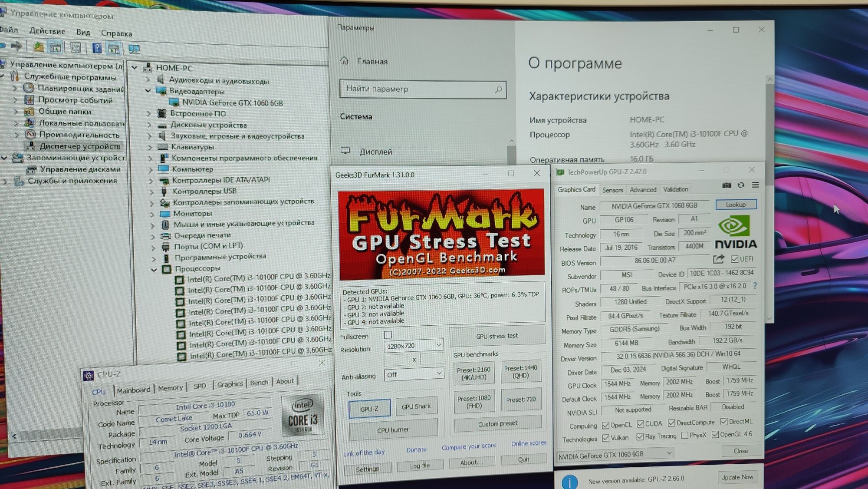868x489 pixels.
Task: Toggle the OpenCL checkbox in GPU-Z
Action: (606, 425)
